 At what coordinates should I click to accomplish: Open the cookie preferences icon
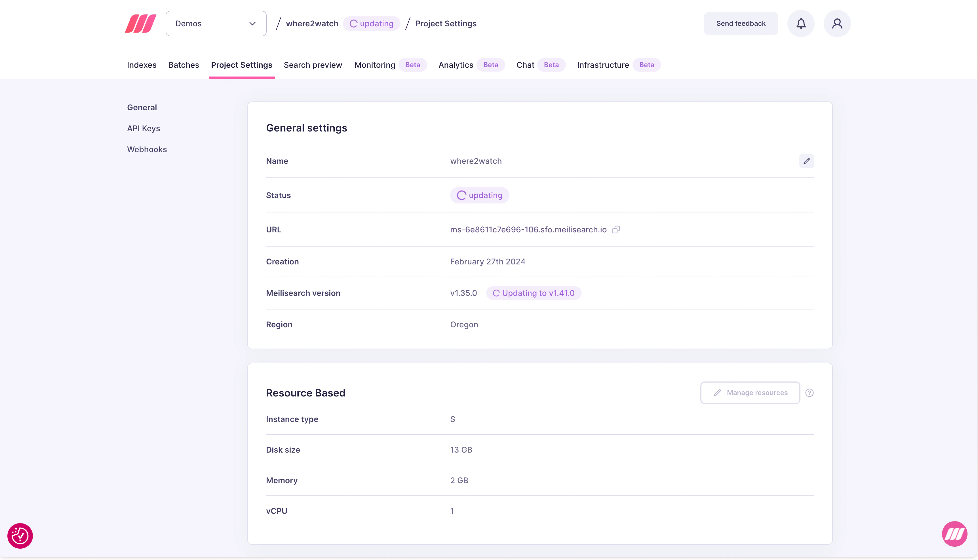point(20,535)
